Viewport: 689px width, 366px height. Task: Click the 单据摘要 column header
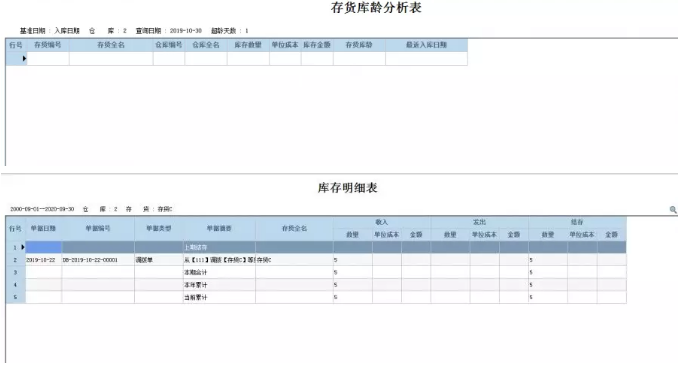click(x=219, y=228)
